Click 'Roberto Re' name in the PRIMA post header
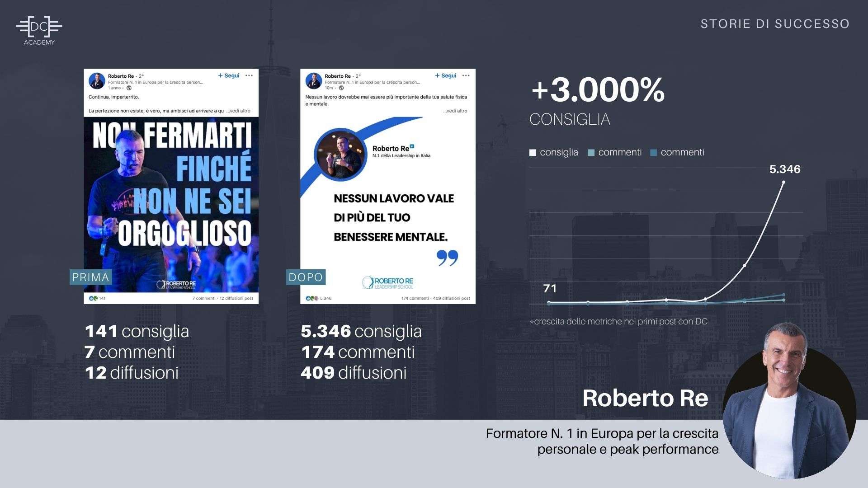868x488 pixels. [x=121, y=76]
